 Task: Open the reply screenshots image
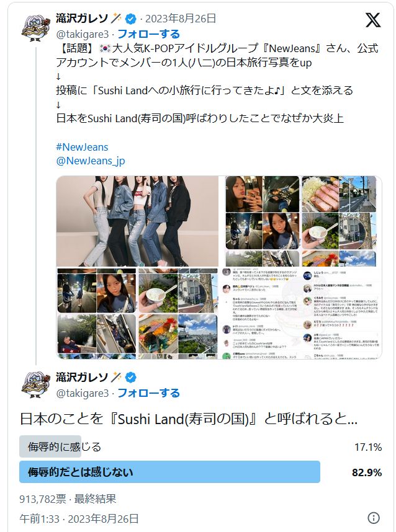coord(301,313)
